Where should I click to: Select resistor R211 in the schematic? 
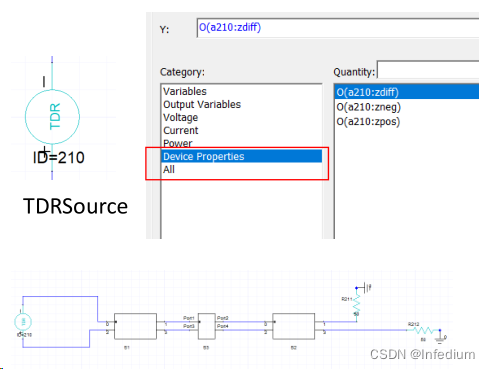tap(356, 303)
